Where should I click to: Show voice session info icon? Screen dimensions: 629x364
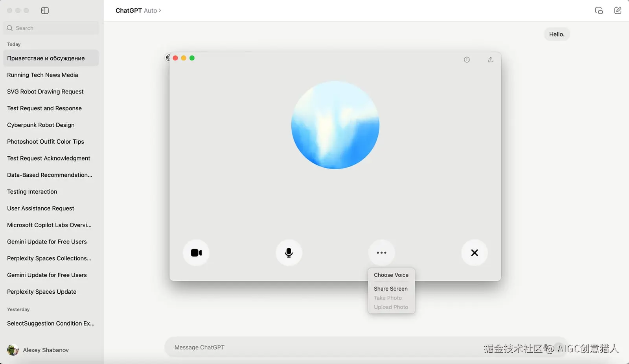467,60
